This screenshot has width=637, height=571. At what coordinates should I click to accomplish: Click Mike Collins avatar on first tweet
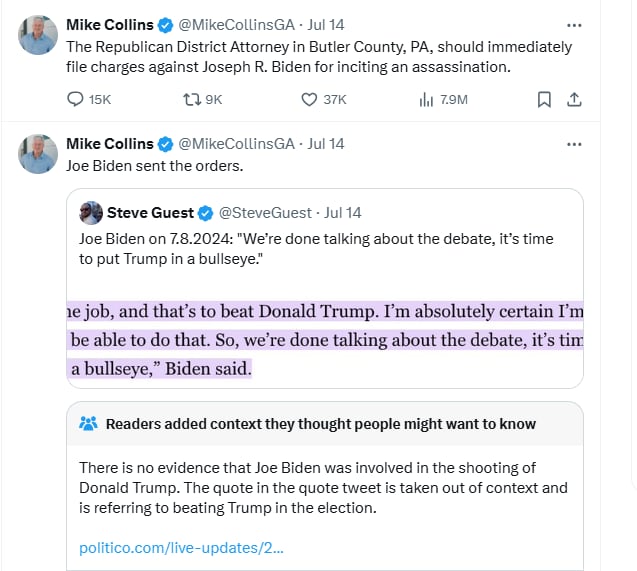38,35
